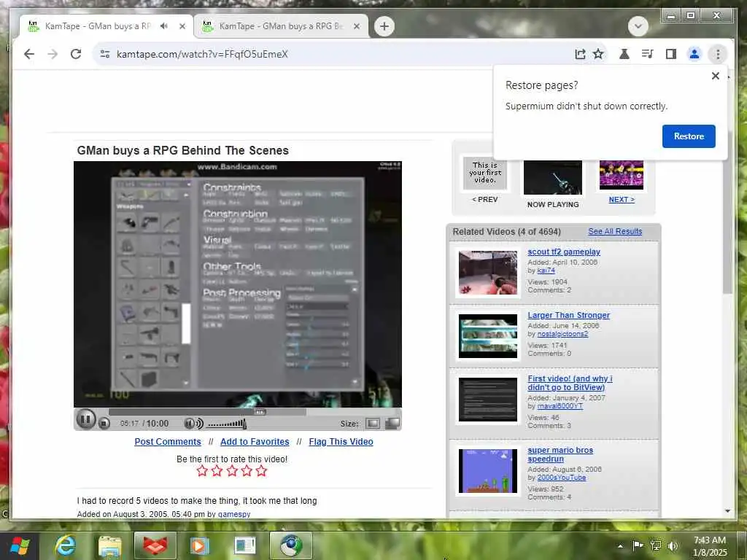This screenshot has width=747, height=560.
Task: Open the taskbar clock and date
Action: (710, 545)
